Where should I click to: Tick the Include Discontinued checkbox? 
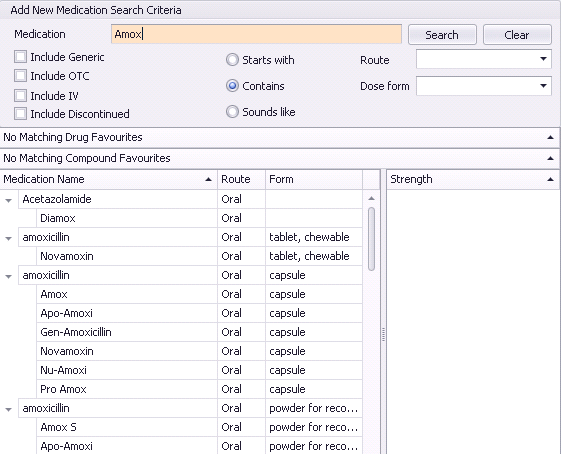point(20,113)
